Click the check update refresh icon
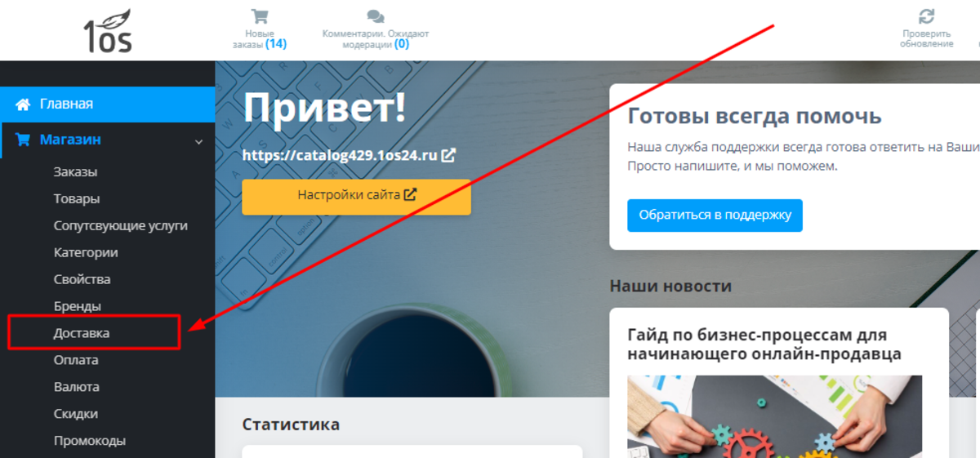The image size is (980, 458). click(x=926, y=16)
